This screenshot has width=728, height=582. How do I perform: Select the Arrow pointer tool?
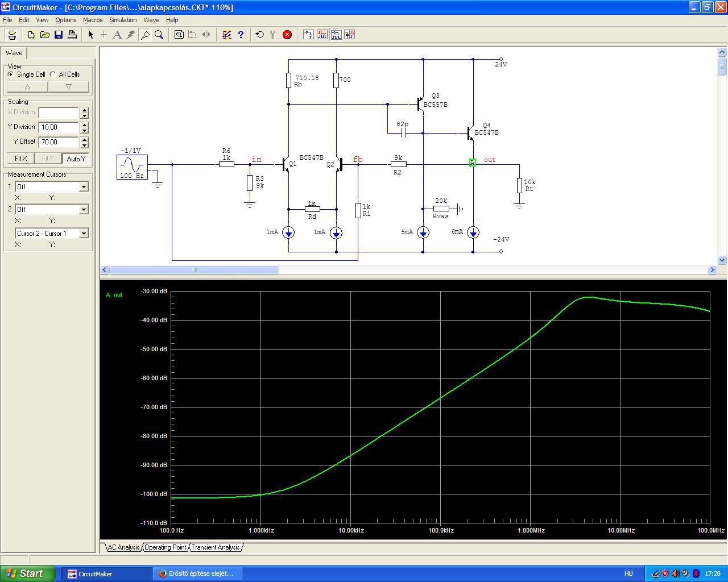tap(90, 35)
